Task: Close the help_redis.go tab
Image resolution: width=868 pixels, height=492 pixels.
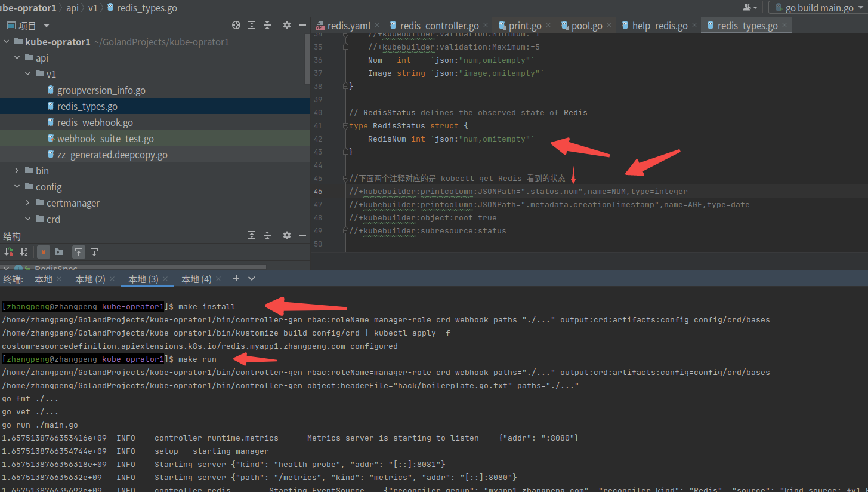Action: point(695,25)
